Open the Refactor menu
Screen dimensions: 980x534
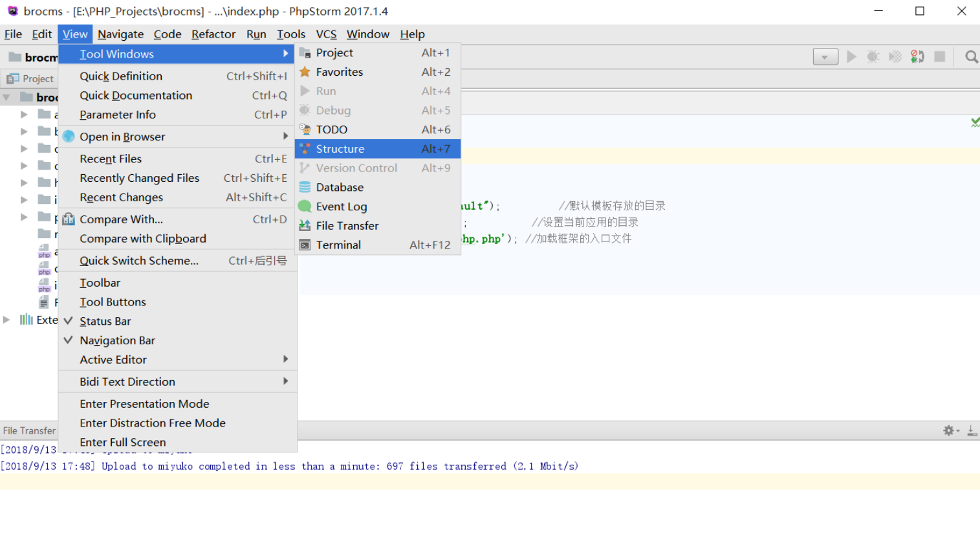213,34
